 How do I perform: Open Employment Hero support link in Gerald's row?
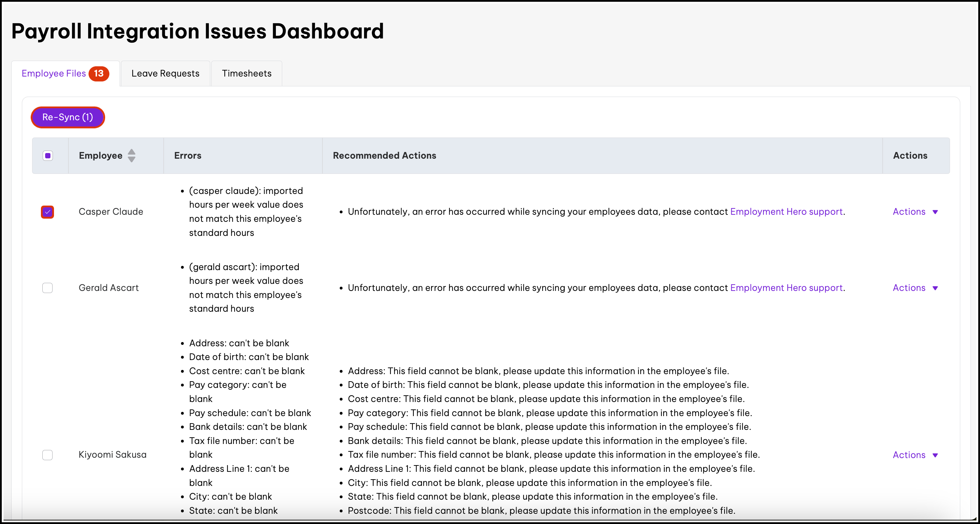786,288
